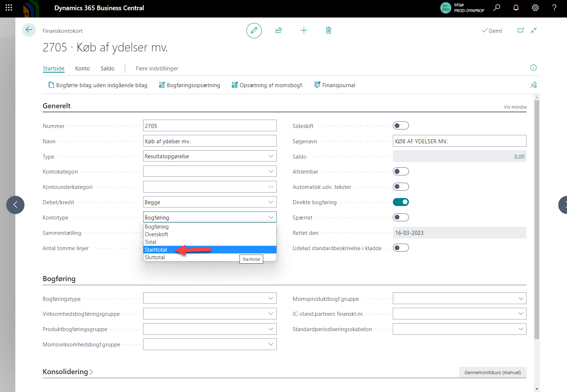Image resolution: width=567 pixels, height=392 pixels.
Task: Click the Nummer input field
Action: (210, 126)
